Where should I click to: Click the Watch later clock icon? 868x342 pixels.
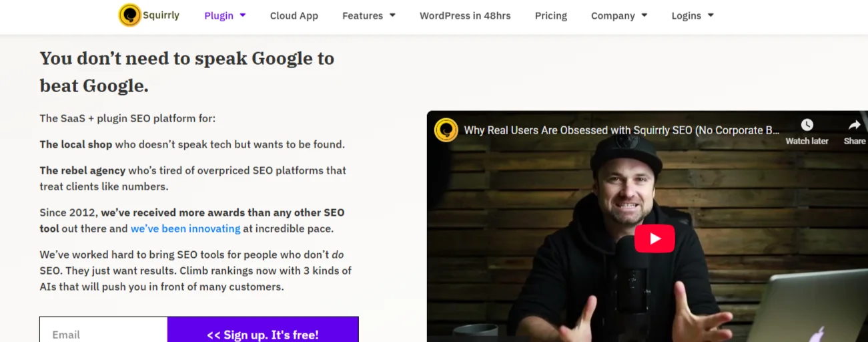coord(807,125)
